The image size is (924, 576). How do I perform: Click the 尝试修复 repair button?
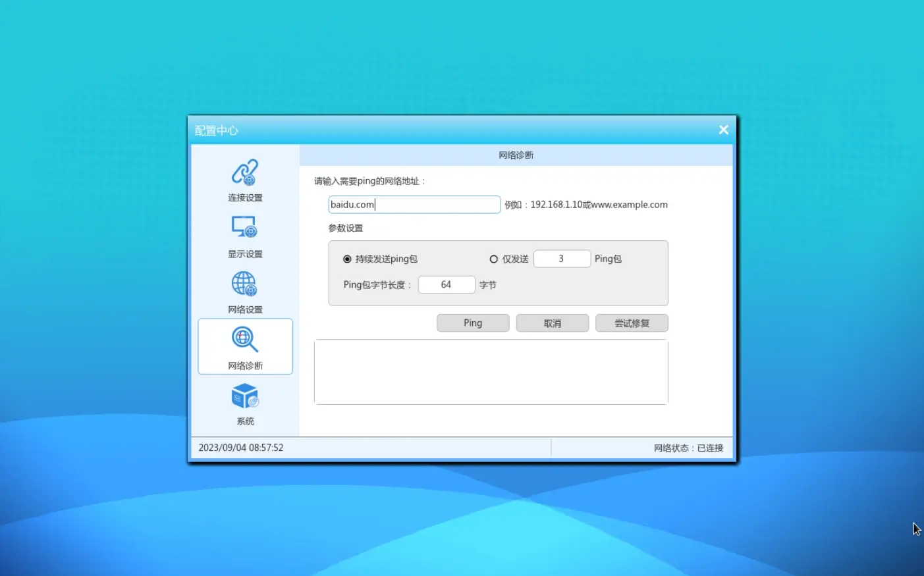pos(632,323)
